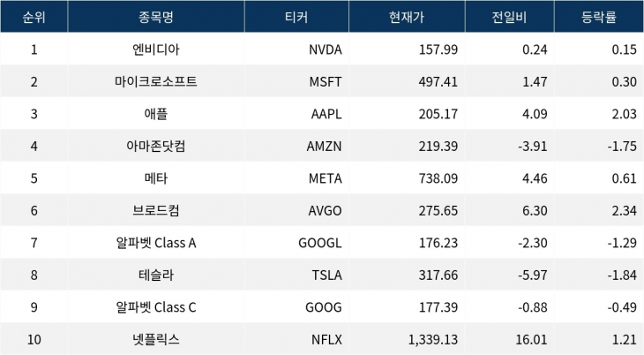
Task: Select the 아마존닷컴 row name
Action: click(x=155, y=147)
